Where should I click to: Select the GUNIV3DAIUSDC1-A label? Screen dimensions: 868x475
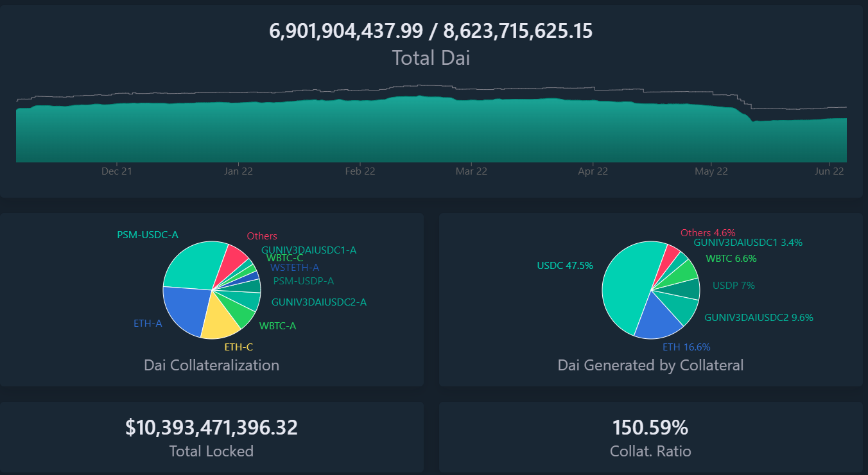tap(309, 250)
